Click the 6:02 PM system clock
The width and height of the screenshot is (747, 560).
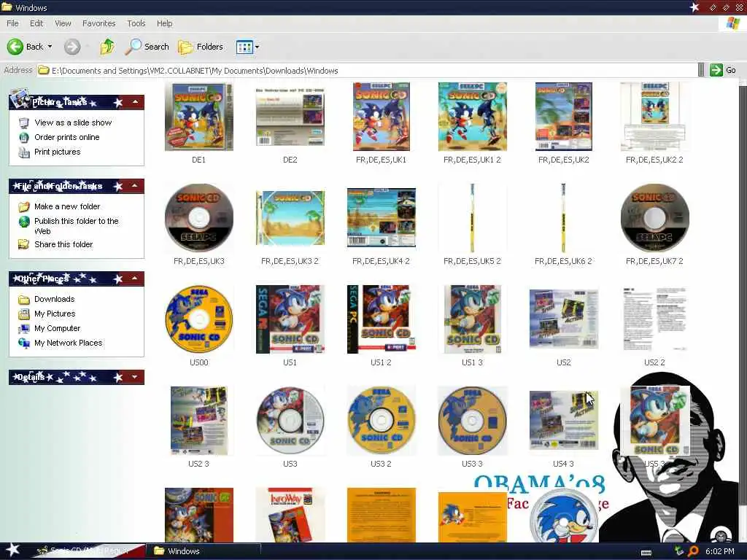pyautogui.click(x=720, y=551)
